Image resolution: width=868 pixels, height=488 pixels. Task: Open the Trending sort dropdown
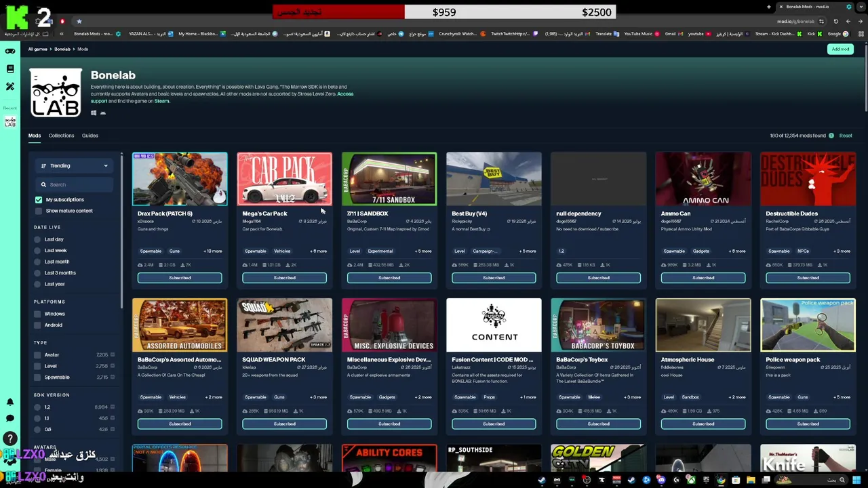(x=75, y=165)
